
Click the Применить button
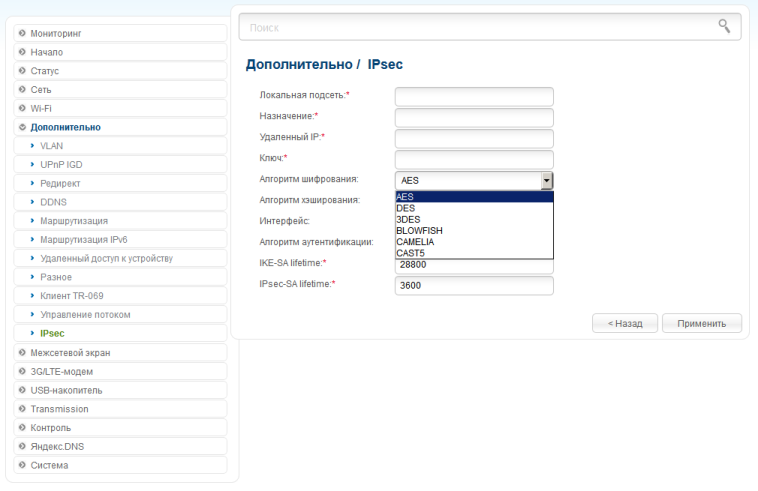click(x=702, y=323)
